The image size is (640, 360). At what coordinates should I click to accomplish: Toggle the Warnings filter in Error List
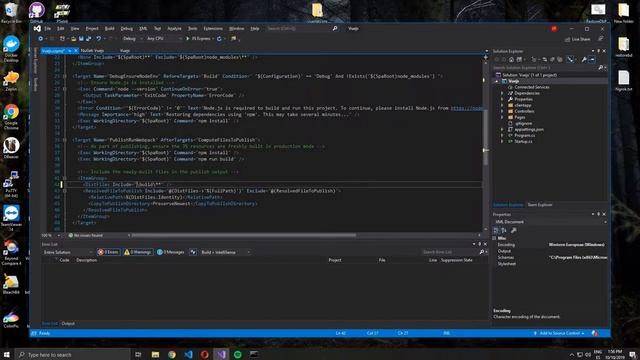click(138, 252)
